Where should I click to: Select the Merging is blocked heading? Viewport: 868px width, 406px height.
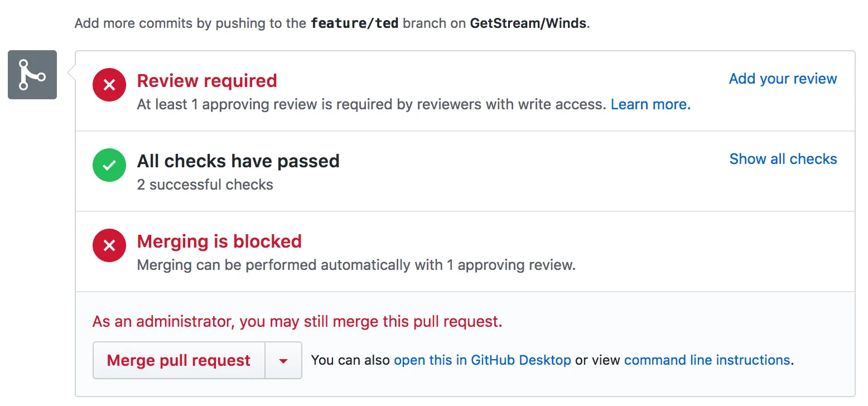[219, 241]
